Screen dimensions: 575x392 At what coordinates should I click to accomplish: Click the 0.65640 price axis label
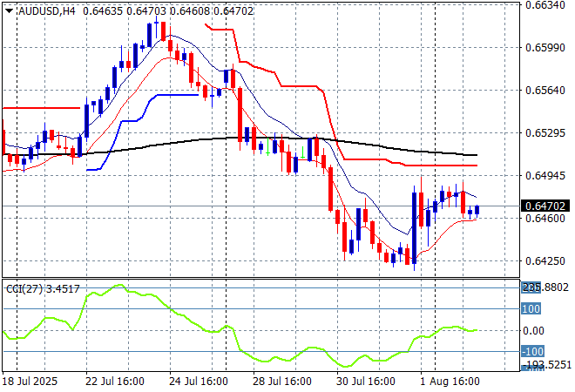coord(545,91)
